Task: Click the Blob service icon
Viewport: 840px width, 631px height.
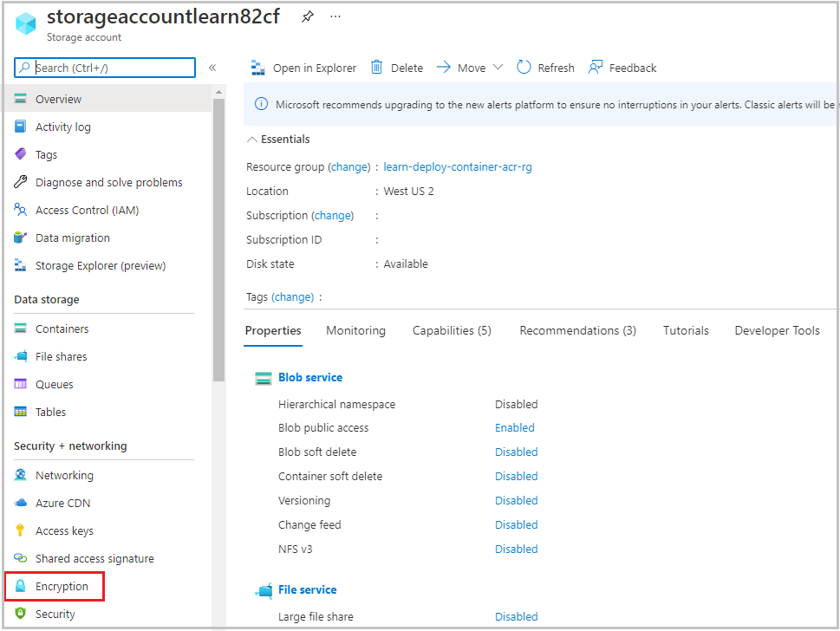Action: tap(263, 378)
